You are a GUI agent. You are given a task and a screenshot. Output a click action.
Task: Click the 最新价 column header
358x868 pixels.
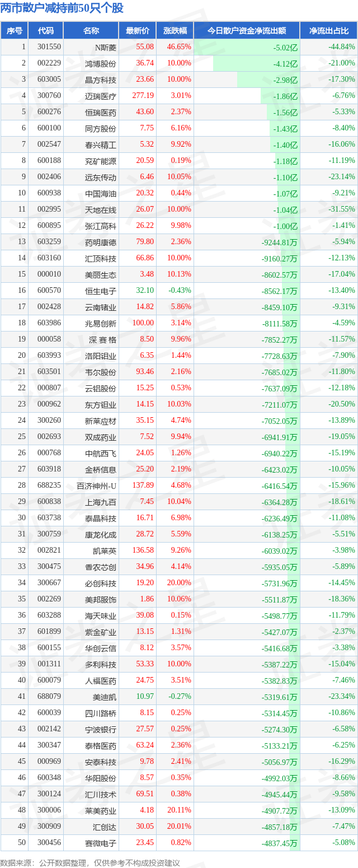click(x=138, y=31)
